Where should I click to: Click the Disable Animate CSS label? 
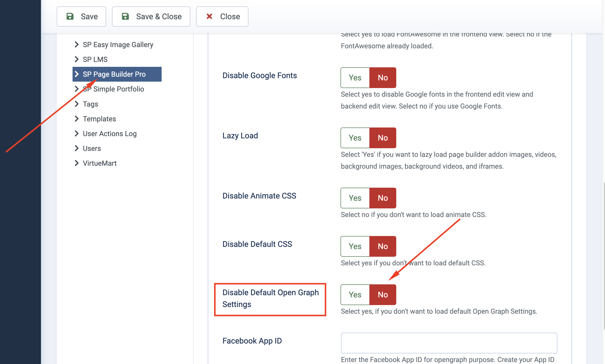(259, 196)
